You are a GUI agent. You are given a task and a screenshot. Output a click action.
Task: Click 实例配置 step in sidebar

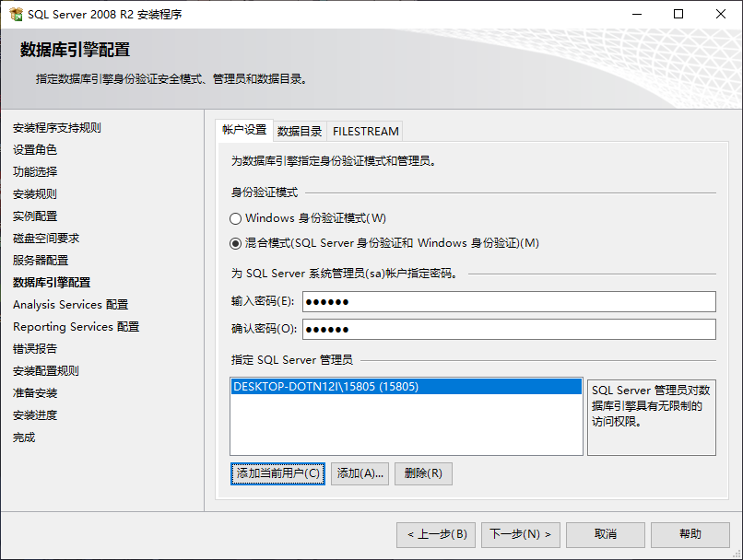tap(35, 216)
